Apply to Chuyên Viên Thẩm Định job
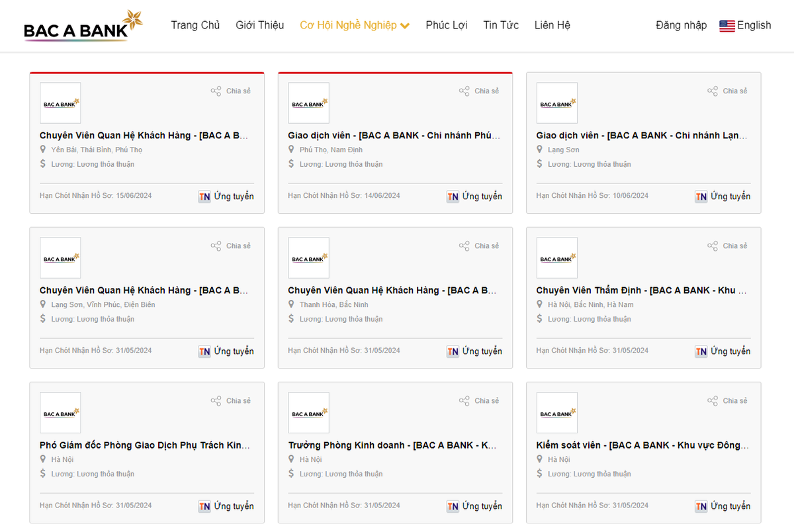 (x=723, y=351)
